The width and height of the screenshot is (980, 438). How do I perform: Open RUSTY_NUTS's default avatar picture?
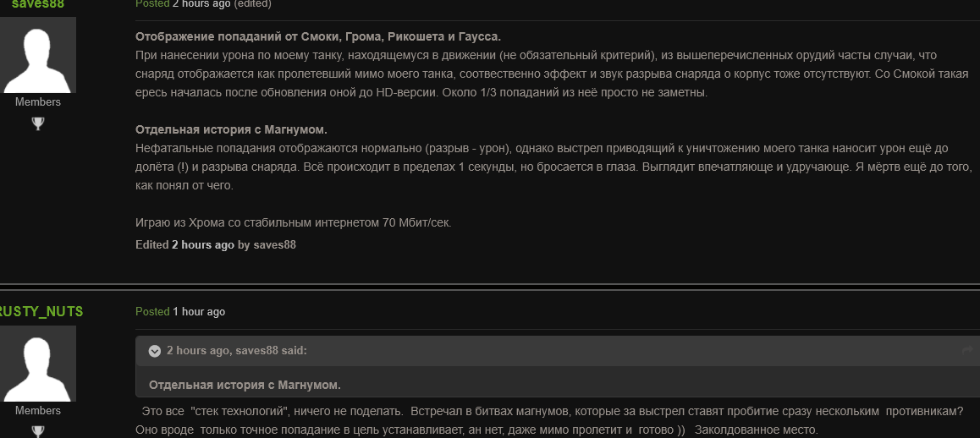(37, 364)
